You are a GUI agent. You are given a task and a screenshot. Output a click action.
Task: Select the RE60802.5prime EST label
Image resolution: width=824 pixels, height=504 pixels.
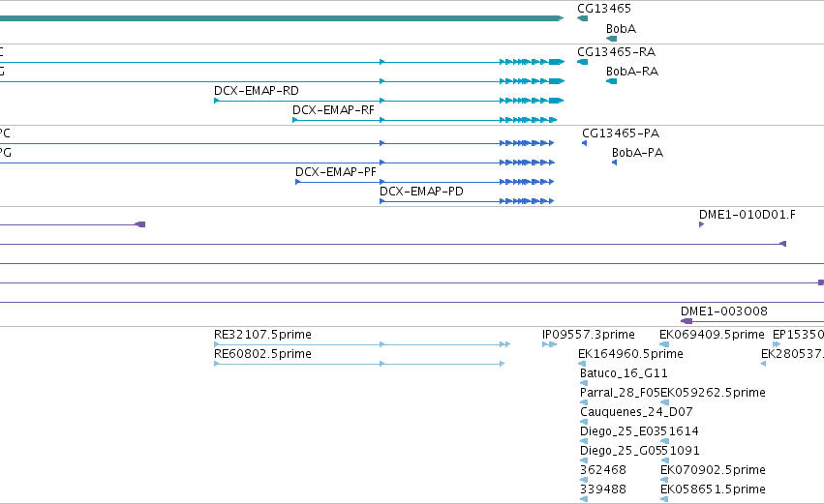click(262, 354)
